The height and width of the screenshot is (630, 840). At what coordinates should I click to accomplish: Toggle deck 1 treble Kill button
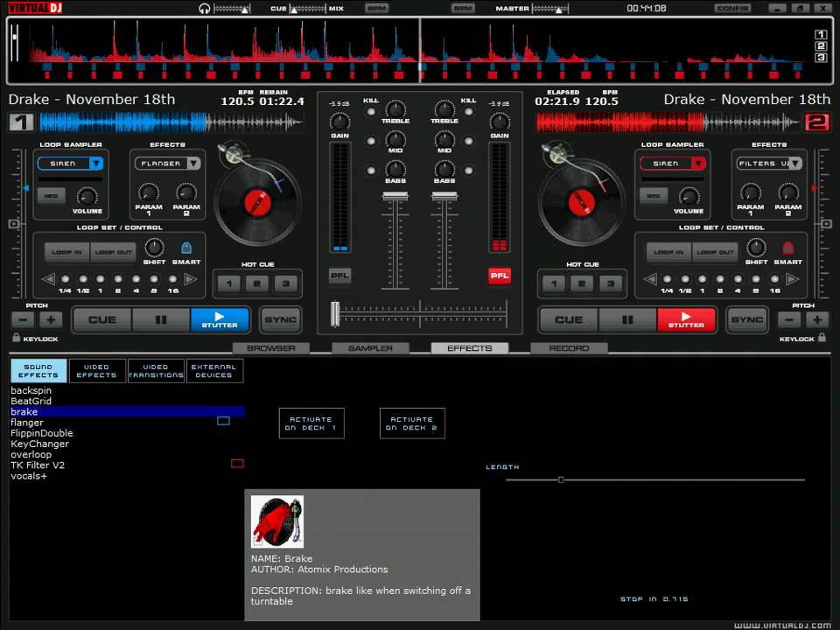tap(371, 111)
